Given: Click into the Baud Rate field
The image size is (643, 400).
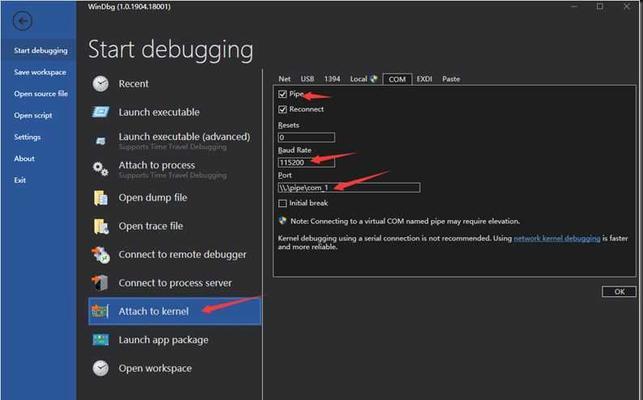Looking at the screenshot, I should (x=306, y=162).
